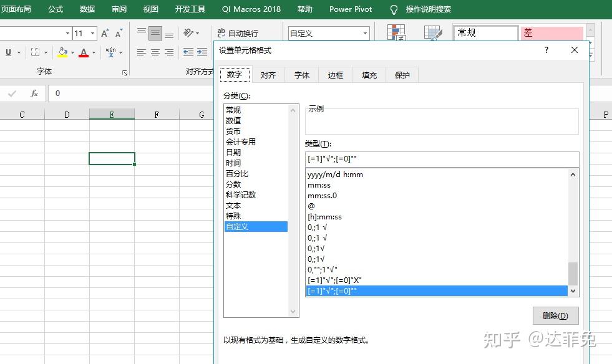The height and width of the screenshot is (364, 612).
Task: Select column F header
Action: (x=157, y=114)
